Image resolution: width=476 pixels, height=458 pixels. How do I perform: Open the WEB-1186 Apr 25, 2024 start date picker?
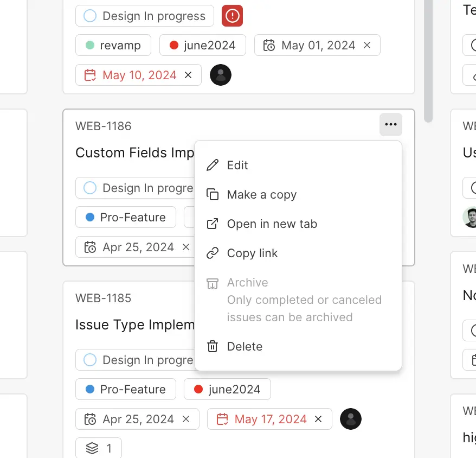click(x=131, y=247)
